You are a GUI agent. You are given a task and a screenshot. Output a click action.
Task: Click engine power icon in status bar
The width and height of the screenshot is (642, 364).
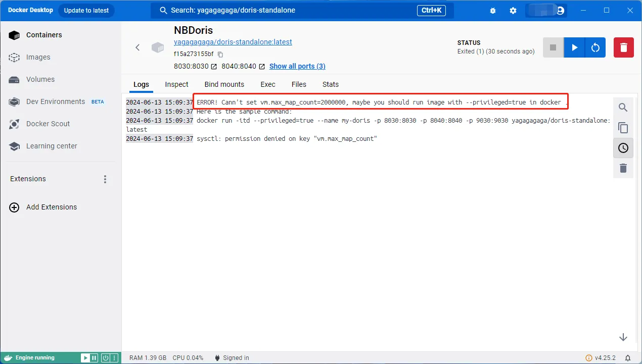[106, 358]
